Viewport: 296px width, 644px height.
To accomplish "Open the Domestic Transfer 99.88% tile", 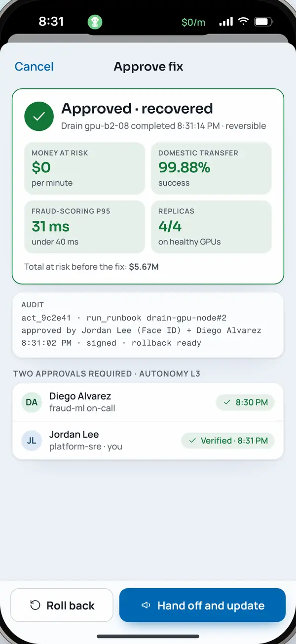I will (x=211, y=168).
